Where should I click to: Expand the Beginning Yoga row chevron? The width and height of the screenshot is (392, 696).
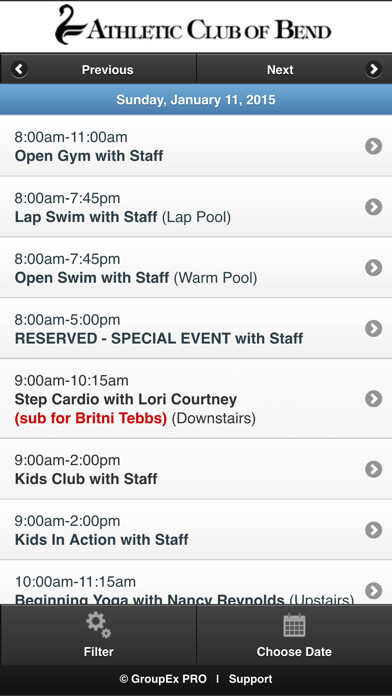coord(373,591)
